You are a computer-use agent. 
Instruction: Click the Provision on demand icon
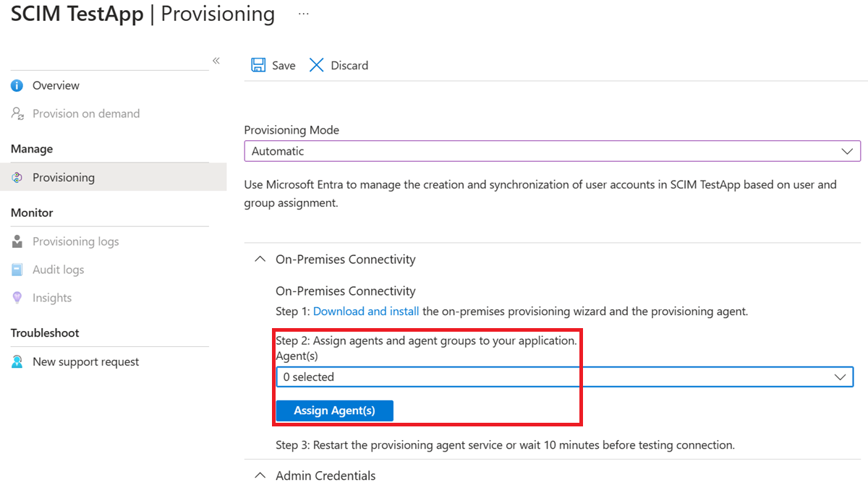pyautogui.click(x=16, y=113)
